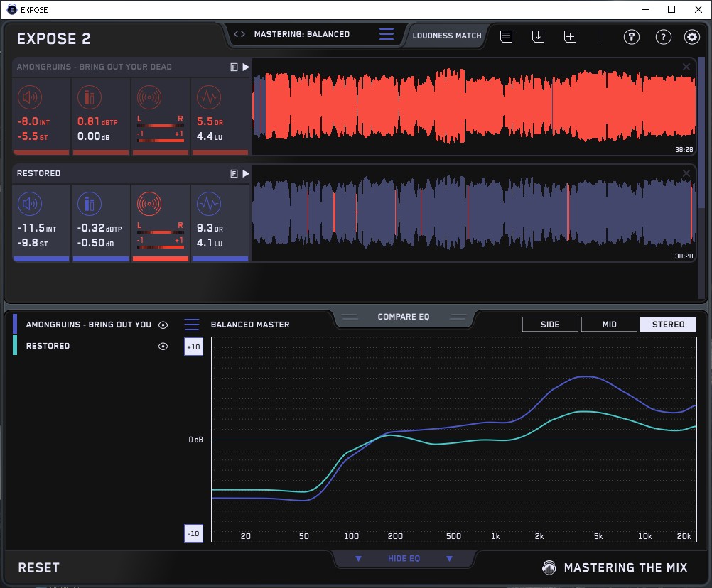This screenshot has height=588, width=712.
Task: Toggle visibility of RESTORED EQ curve
Action: pos(163,346)
